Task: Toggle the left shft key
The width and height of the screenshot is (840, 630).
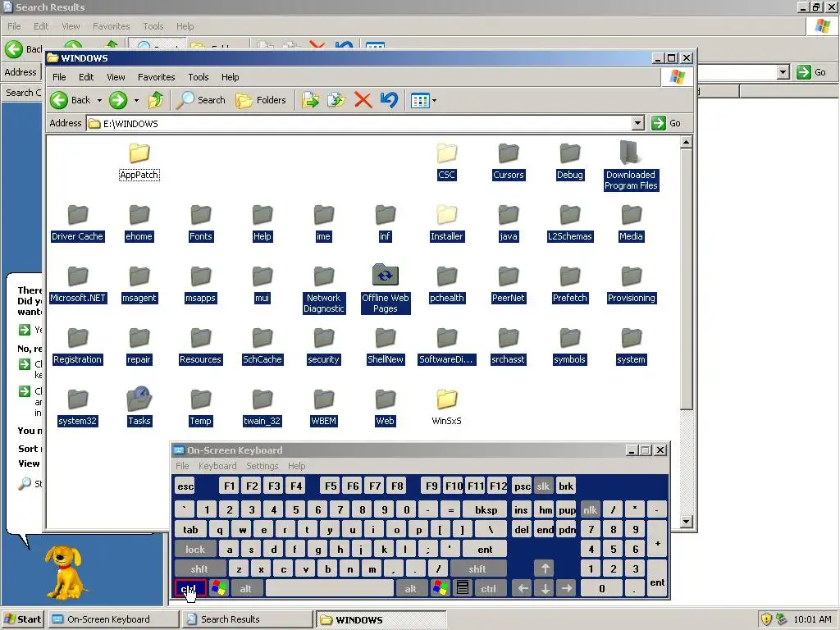Action: pos(199,569)
